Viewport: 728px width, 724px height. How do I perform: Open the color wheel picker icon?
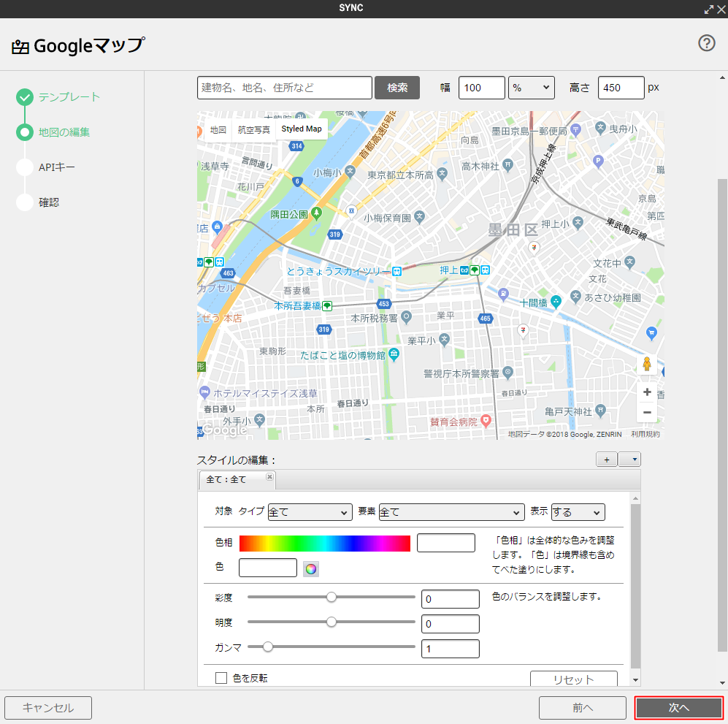pyautogui.click(x=310, y=569)
